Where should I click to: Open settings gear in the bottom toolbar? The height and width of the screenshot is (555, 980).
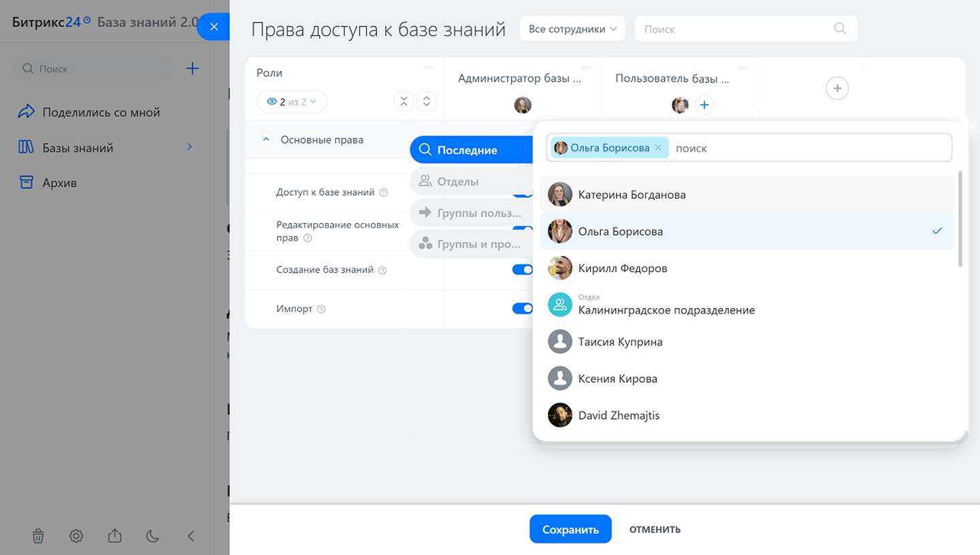pos(76,536)
